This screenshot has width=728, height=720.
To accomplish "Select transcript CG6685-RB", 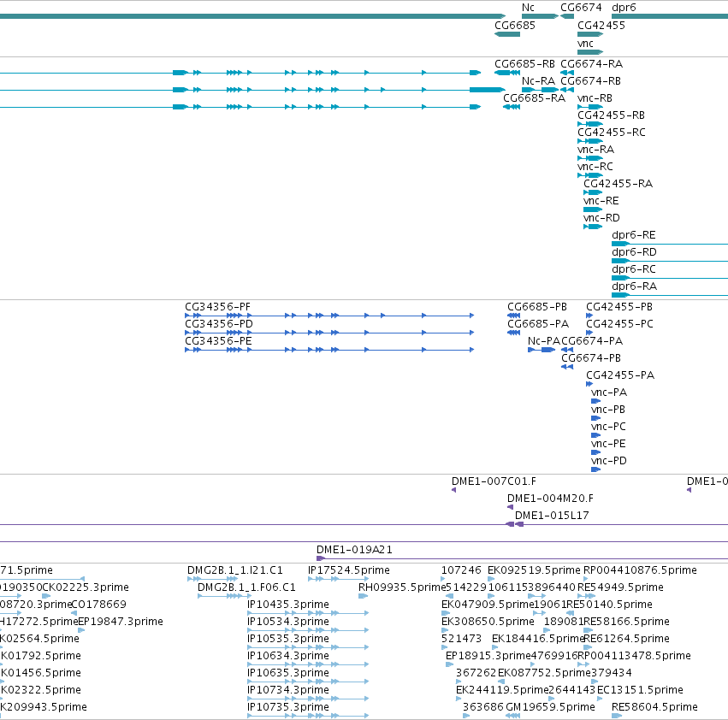I will [524, 64].
